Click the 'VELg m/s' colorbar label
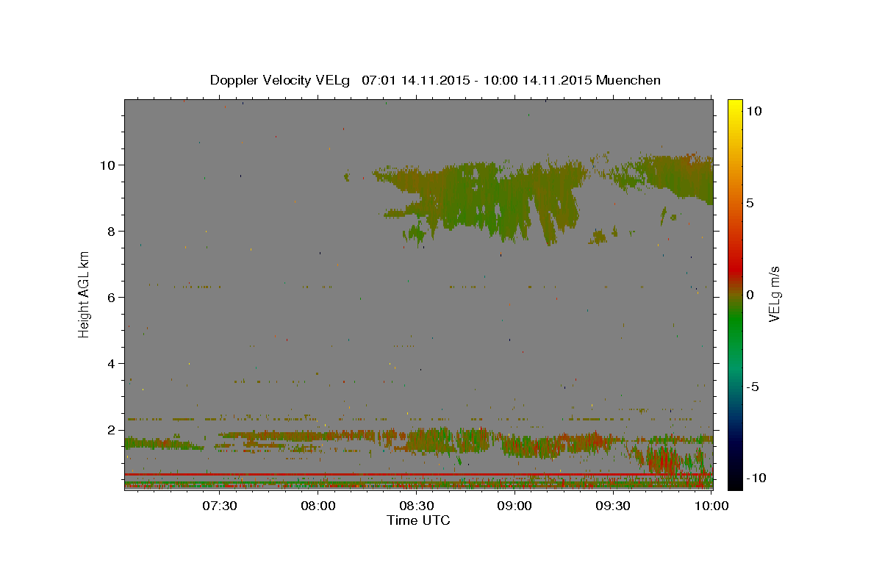This screenshot has height=588, width=882. point(773,294)
